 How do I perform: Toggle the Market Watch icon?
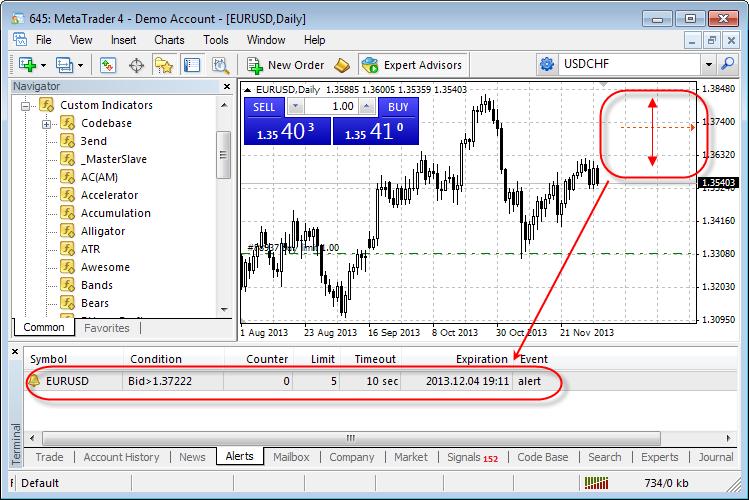[108, 65]
